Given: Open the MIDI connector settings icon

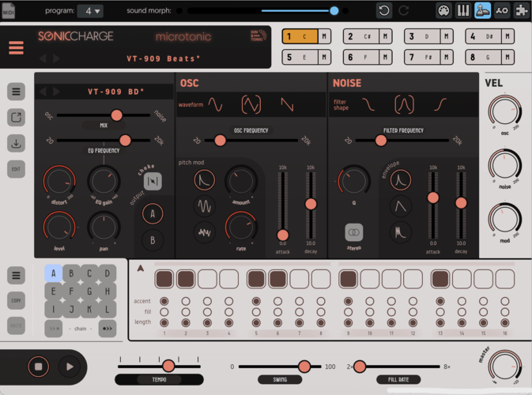Looking at the screenshot, I should click(443, 11).
